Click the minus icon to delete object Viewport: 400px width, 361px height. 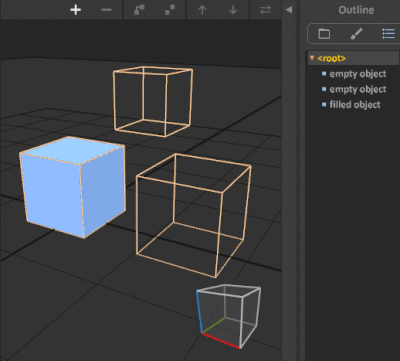tap(106, 10)
